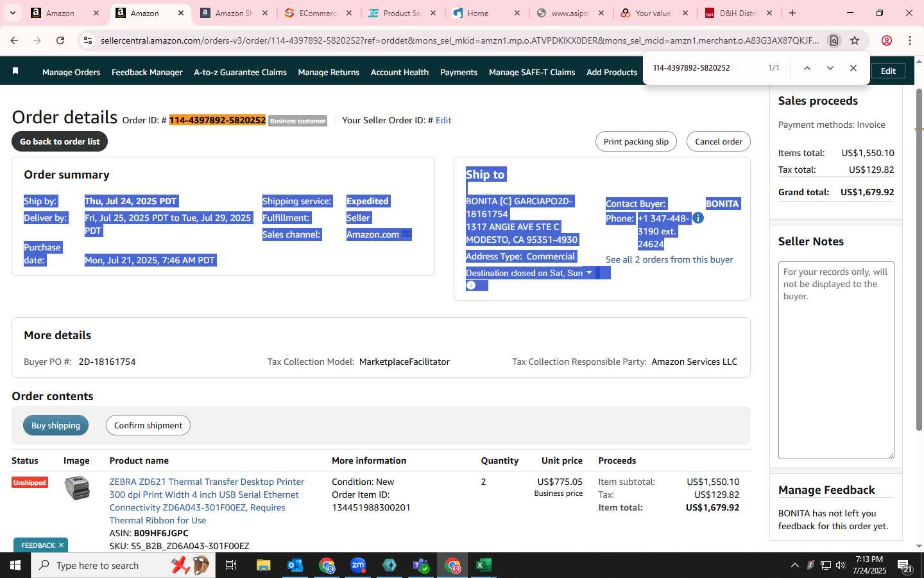Switch to the ECommerce tab
Screen dimensions: 924x578
316,13
